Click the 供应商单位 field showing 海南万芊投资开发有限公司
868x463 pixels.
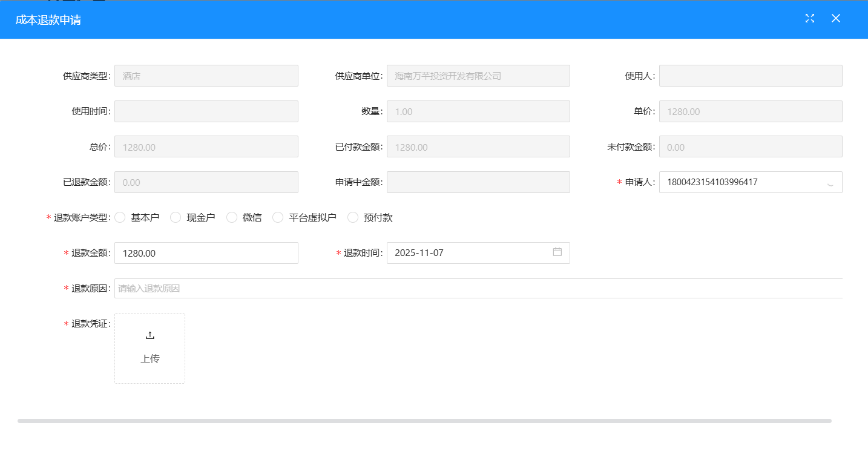coord(478,75)
